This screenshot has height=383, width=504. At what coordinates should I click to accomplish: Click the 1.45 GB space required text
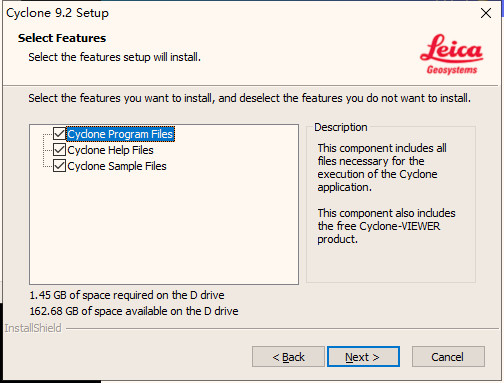pyautogui.click(x=127, y=295)
